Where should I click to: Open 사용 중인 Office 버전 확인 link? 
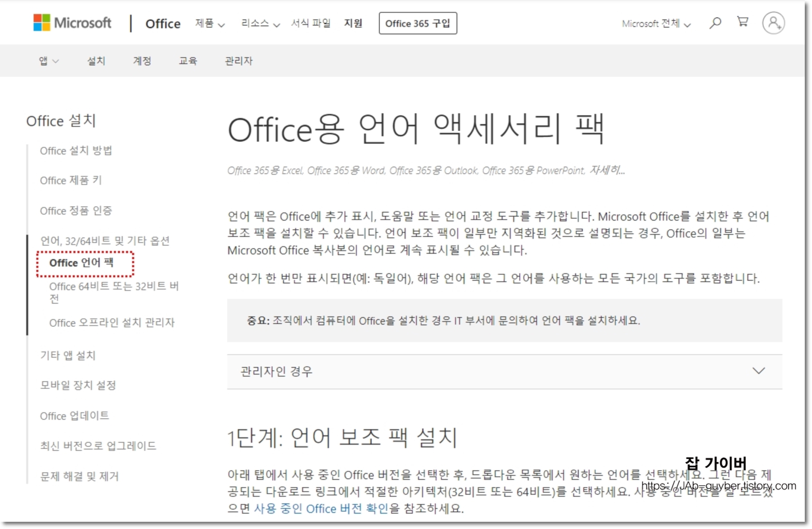pos(321,509)
